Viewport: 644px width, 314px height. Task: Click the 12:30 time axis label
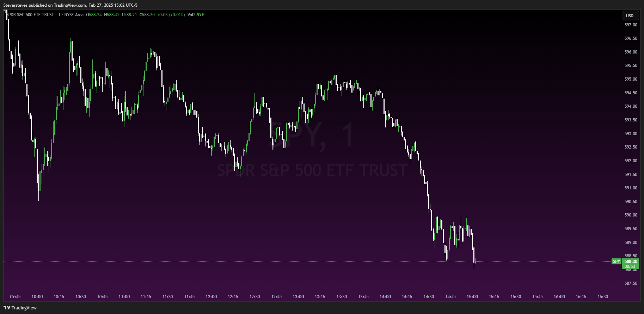pyautogui.click(x=255, y=297)
